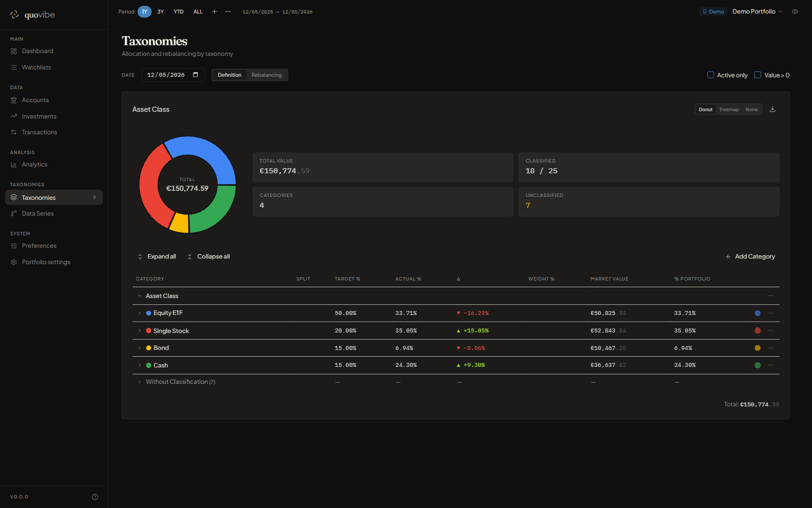The height and width of the screenshot is (508, 812).
Task: Click the yellow Bond color swatch
Action: pyautogui.click(x=757, y=348)
